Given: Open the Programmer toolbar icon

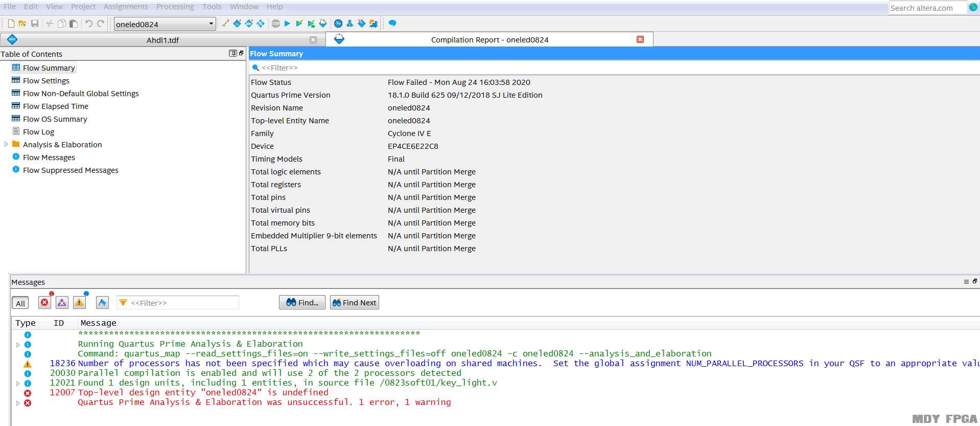Looking at the screenshot, I should 362,24.
